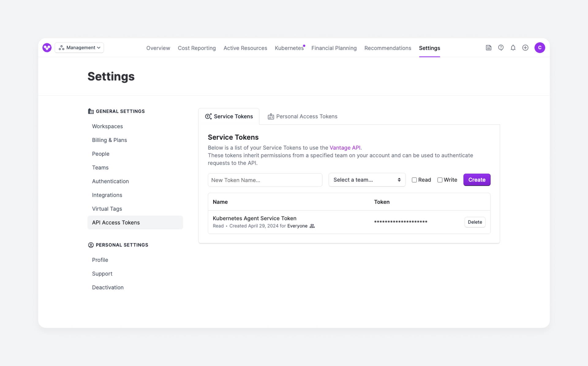The image size is (588, 366).
Task: Toggle Read and Write by checking Write first
Action: 440,180
